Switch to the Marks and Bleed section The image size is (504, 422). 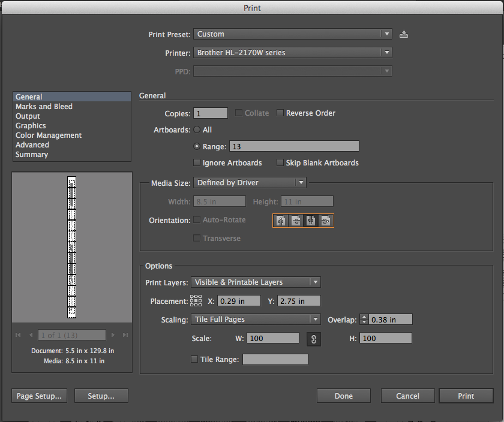point(44,106)
